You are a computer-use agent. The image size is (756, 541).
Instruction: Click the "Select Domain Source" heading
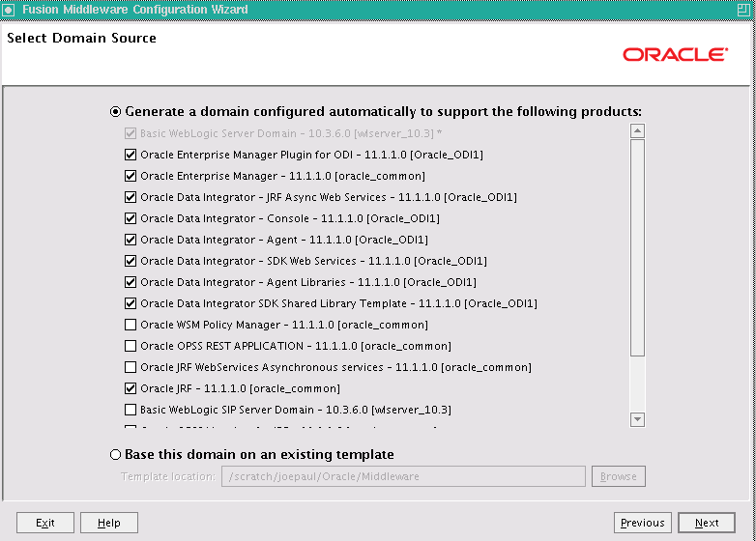(x=81, y=38)
